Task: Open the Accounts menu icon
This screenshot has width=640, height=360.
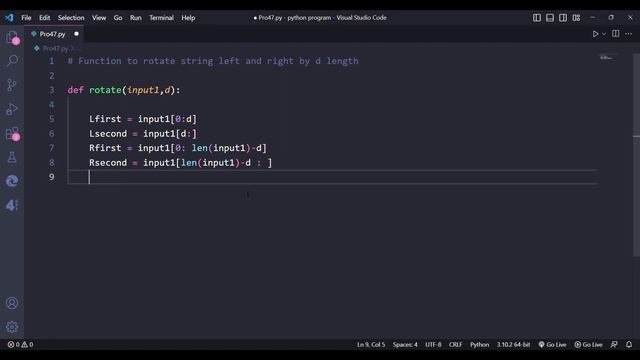Action: 12,303
